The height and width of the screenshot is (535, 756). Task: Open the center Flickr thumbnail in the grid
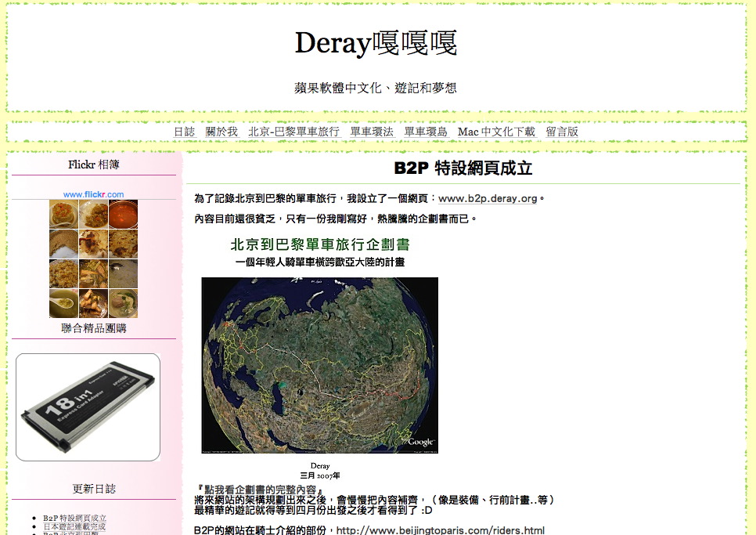pyautogui.click(x=93, y=244)
